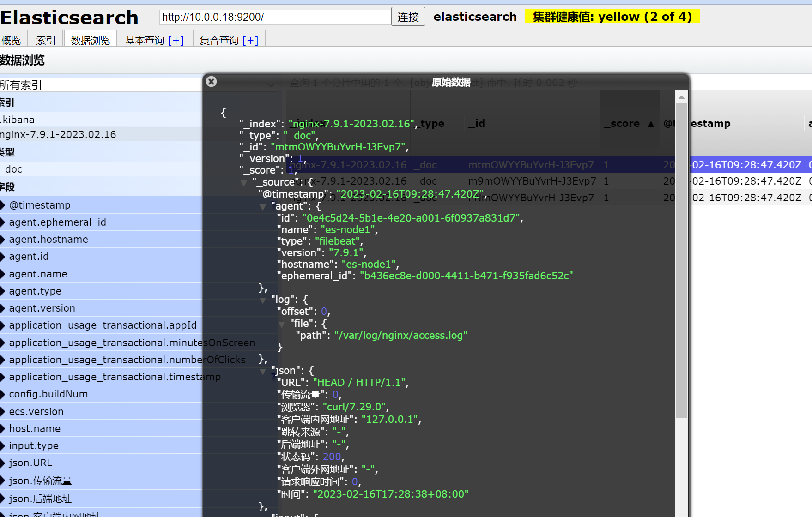Screen dimensions: 812x517
Task: Click the dialog scrollbar up arrow
Action: (x=681, y=97)
